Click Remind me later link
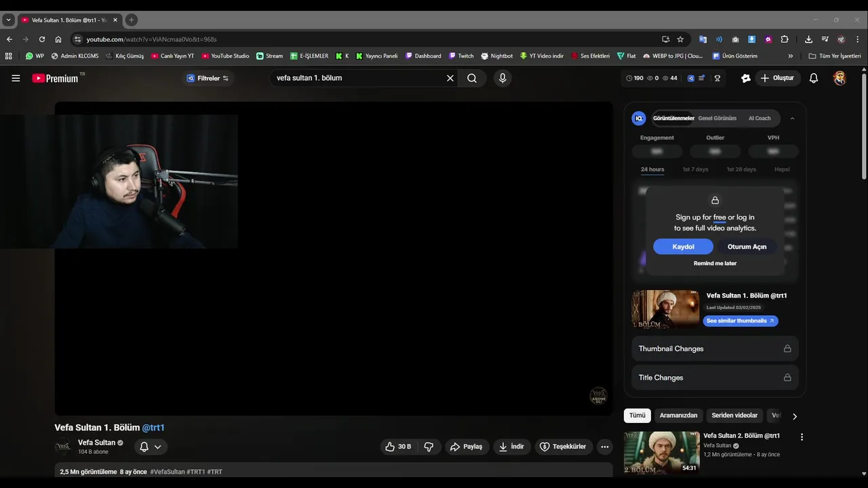This screenshot has height=488, width=868. coord(715,264)
